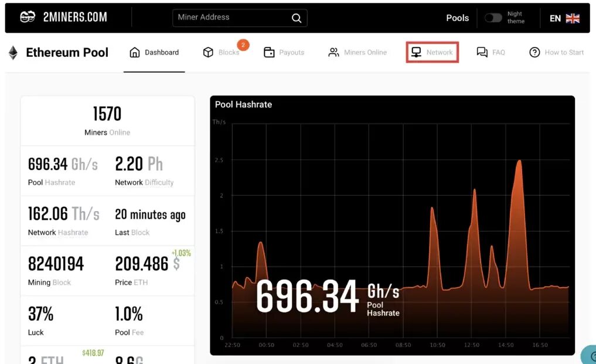The width and height of the screenshot is (596, 364).
Task: Click the Dashboard house icon
Action: coord(135,52)
